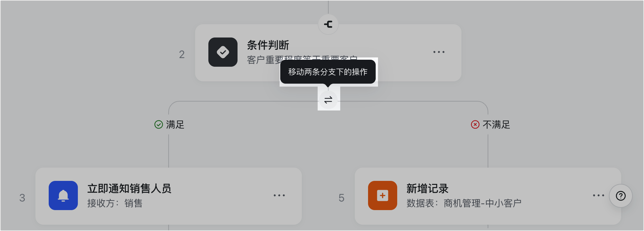Click the 接收方：销售 subtitle

click(115, 203)
